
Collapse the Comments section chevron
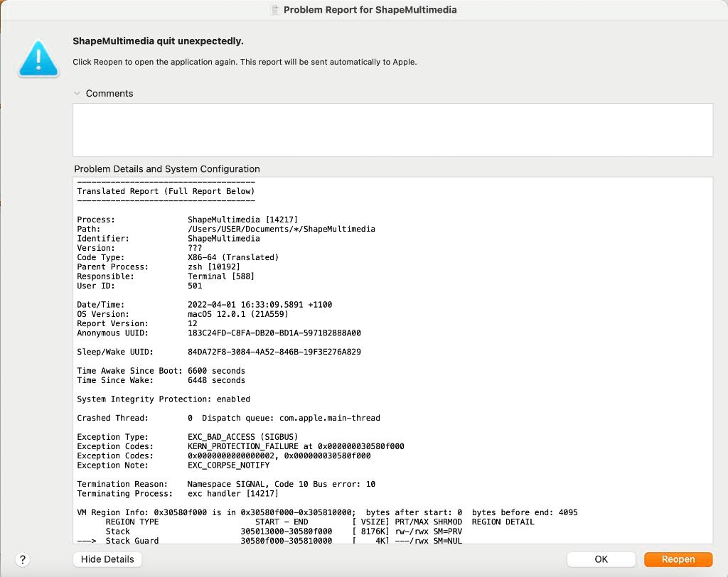pyautogui.click(x=77, y=94)
